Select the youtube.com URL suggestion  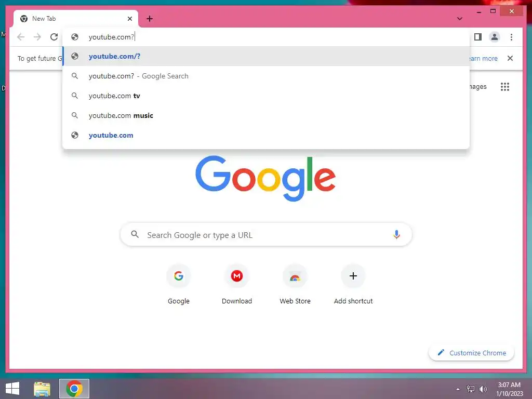pyautogui.click(x=266, y=135)
